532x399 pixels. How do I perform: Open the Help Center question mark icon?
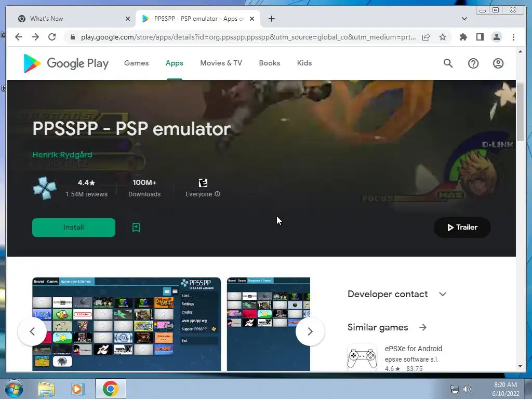tap(473, 63)
